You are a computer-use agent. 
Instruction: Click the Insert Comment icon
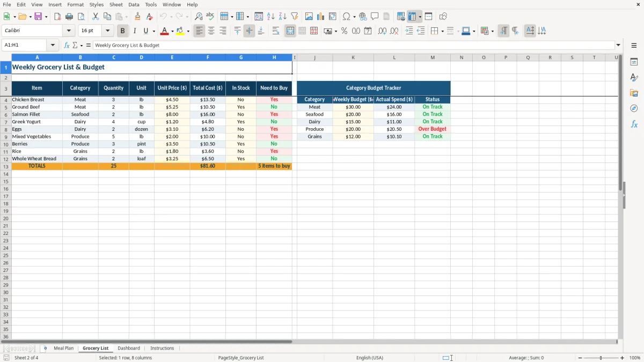pyautogui.click(x=375, y=17)
